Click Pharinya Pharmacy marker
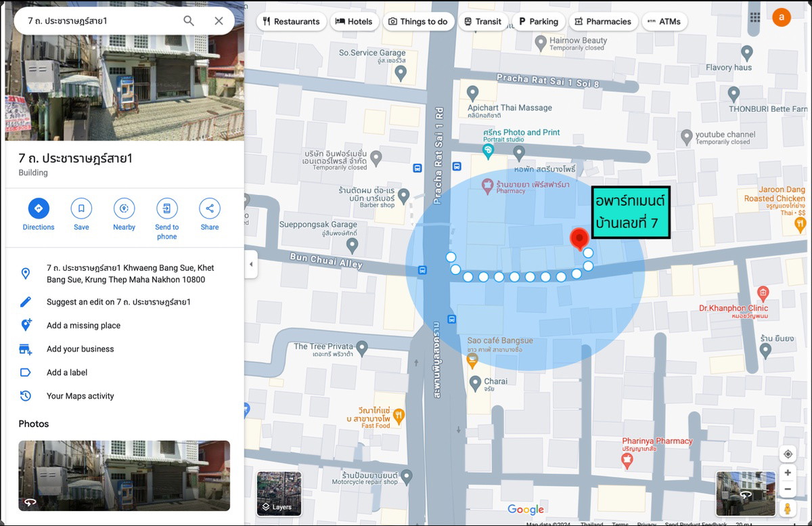812x526 pixels. pyautogui.click(x=627, y=460)
